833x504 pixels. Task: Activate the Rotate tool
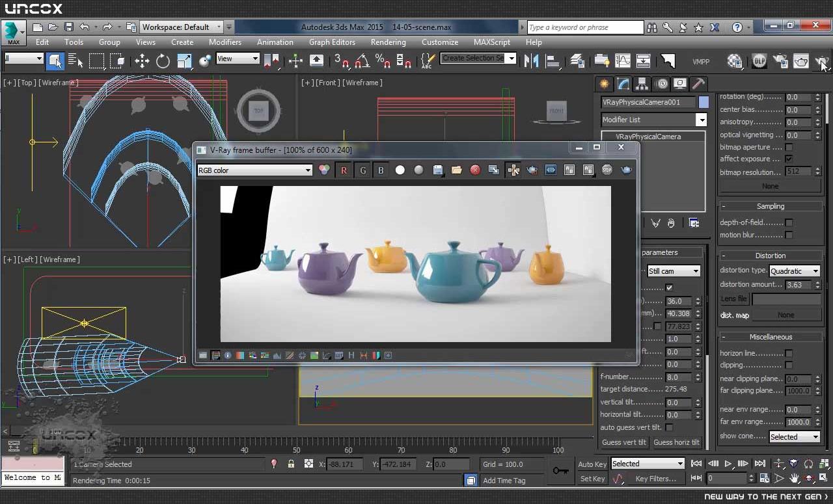click(x=163, y=61)
